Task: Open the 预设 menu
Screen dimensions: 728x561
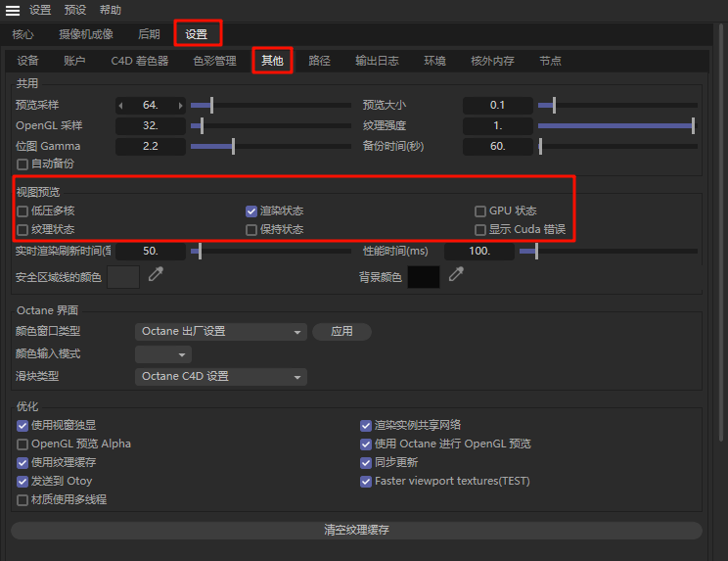Action: (x=75, y=10)
